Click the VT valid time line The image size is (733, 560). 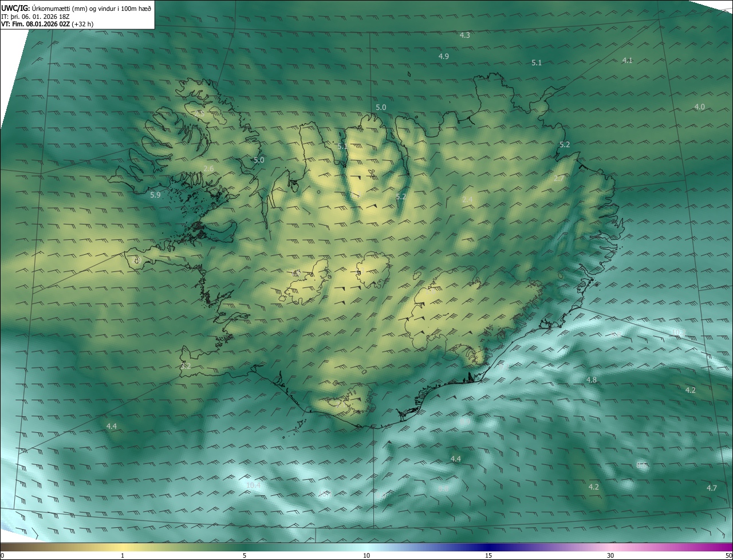(x=48, y=24)
